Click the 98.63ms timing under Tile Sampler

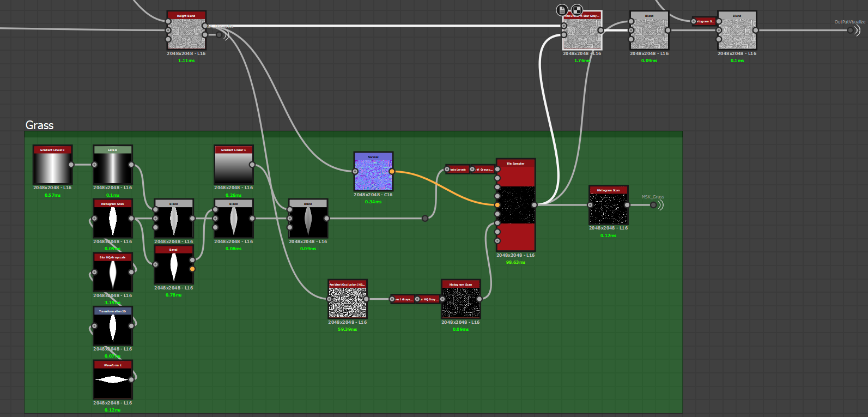coord(515,262)
